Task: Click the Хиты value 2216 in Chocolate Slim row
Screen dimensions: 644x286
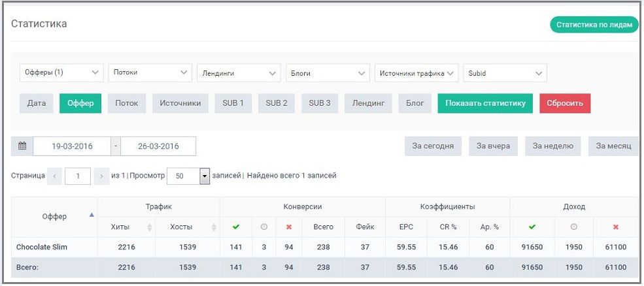Action: (126, 247)
